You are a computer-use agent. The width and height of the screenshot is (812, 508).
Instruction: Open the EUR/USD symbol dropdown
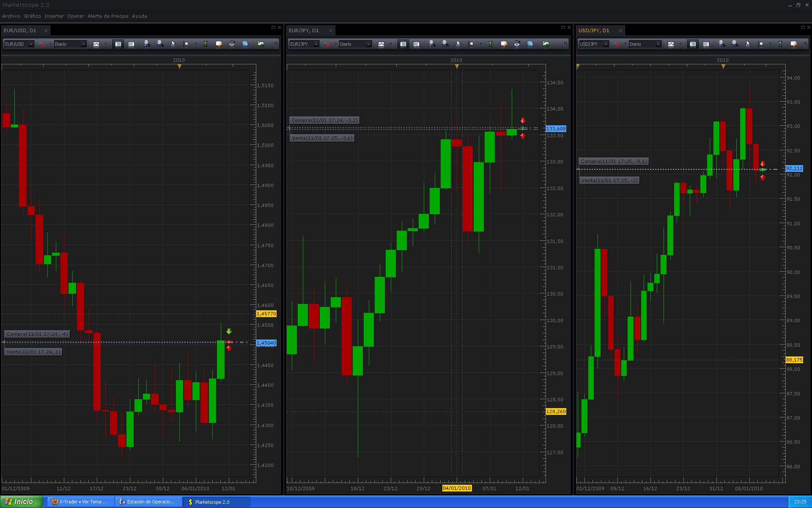click(31, 44)
